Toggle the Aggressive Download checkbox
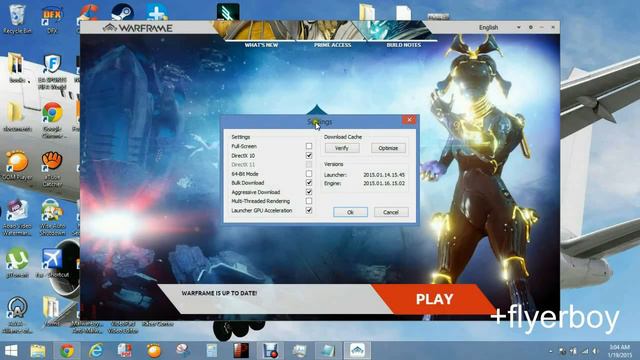The image size is (640, 360). [x=309, y=192]
